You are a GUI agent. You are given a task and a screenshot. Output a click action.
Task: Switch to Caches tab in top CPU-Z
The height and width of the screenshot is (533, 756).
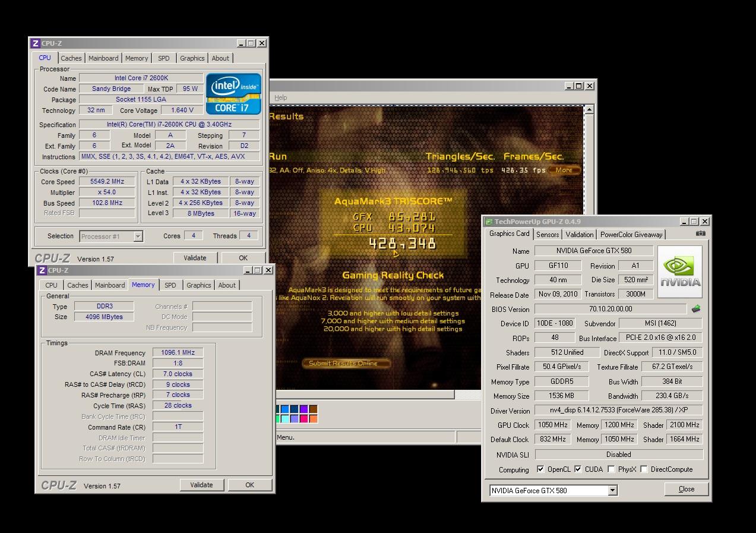[x=71, y=58]
